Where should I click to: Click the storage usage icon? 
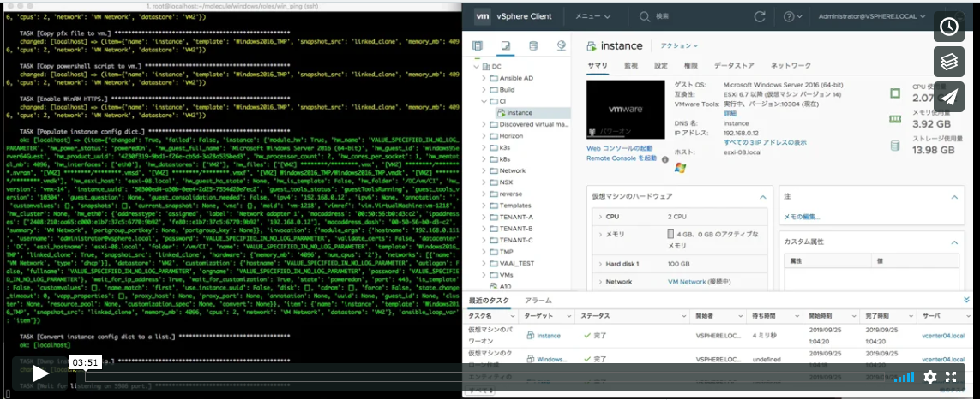895,146
